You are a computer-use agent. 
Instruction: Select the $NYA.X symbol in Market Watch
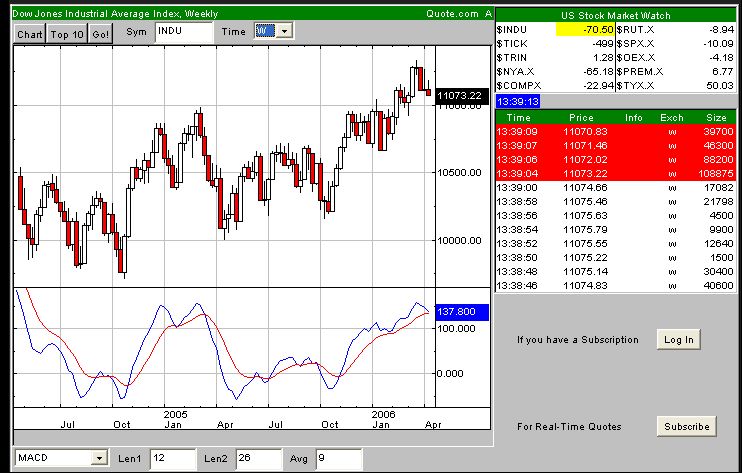coord(515,72)
